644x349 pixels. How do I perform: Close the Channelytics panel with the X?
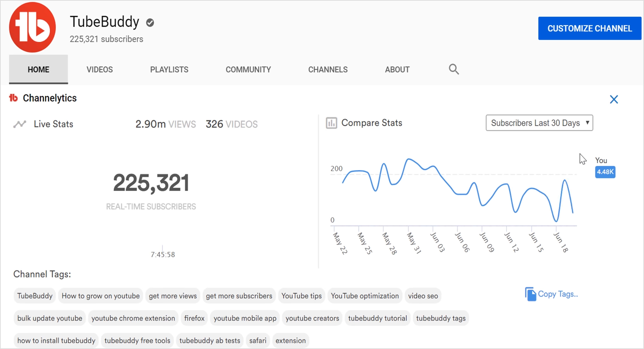point(614,100)
